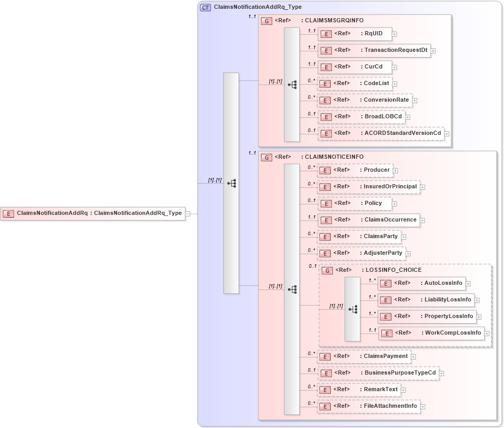Select the E icon next to WorkCompLossInfo

tap(386, 333)
